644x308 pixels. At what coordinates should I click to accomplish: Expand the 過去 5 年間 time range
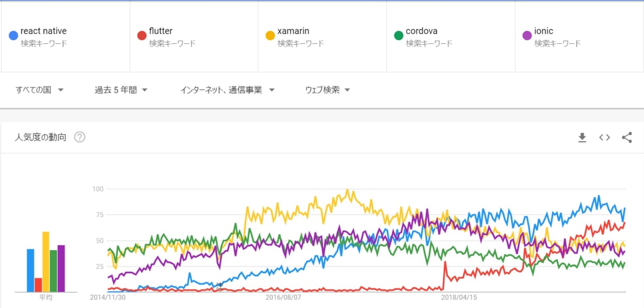coord(121,90)
